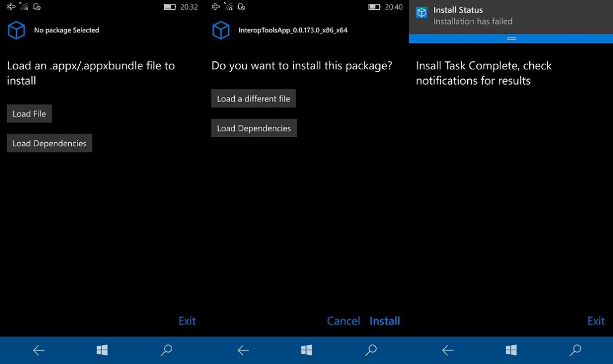Open Search from the navigation bar
This screenshot has width=613, height=364.
coord(166,350)
